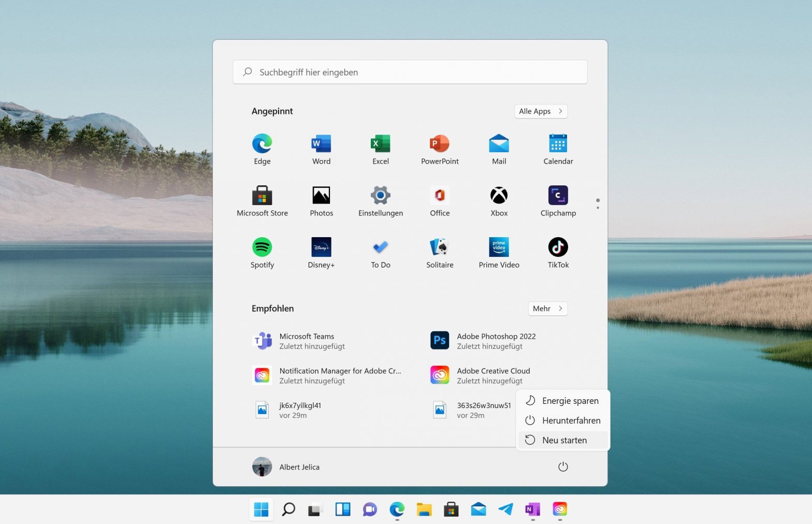Launch Clipchamp video editor
This screenshot has height=524, width=812.
[558, 201]
